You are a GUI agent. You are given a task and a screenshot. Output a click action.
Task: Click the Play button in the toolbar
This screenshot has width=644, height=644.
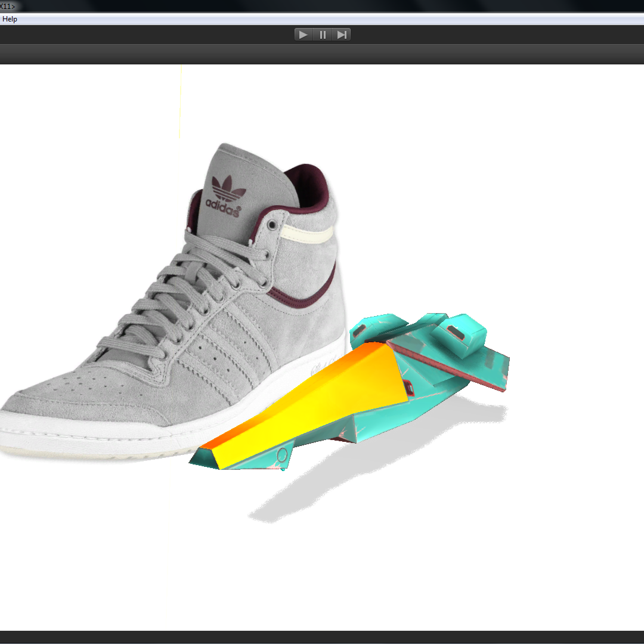[x=304, y=35]
